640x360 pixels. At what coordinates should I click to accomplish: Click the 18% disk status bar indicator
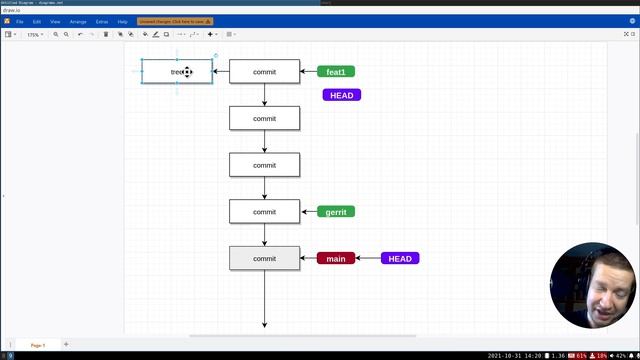(598, 356)
